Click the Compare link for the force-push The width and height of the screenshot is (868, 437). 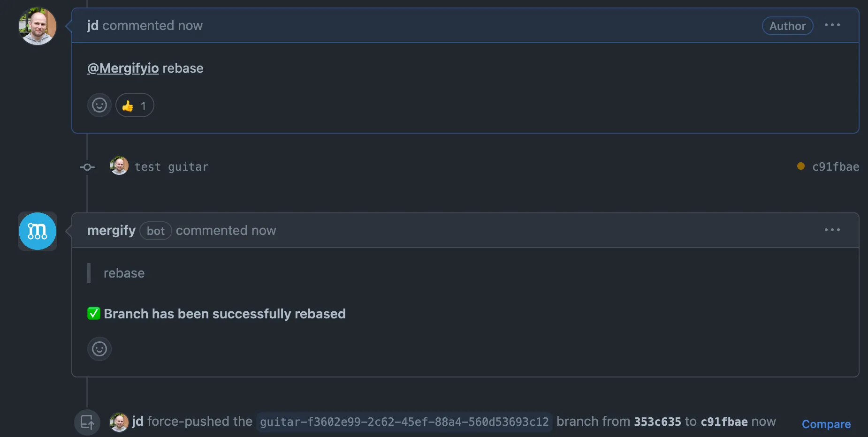tap(826, 424)
